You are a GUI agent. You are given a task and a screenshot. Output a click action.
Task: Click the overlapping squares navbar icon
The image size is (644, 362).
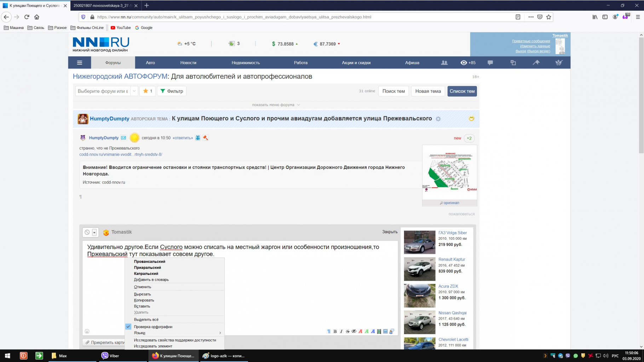coord(513,63)
